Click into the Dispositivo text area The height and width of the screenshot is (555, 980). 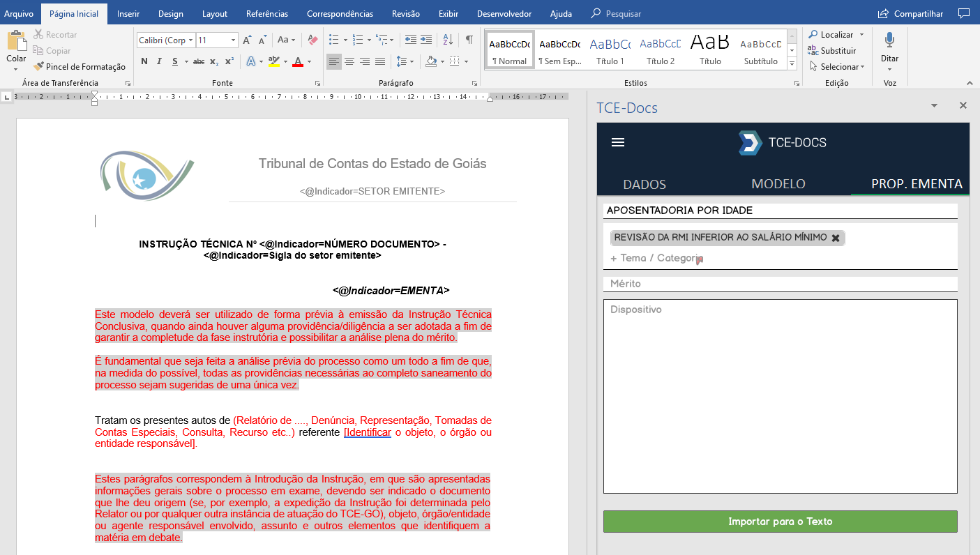780,396
